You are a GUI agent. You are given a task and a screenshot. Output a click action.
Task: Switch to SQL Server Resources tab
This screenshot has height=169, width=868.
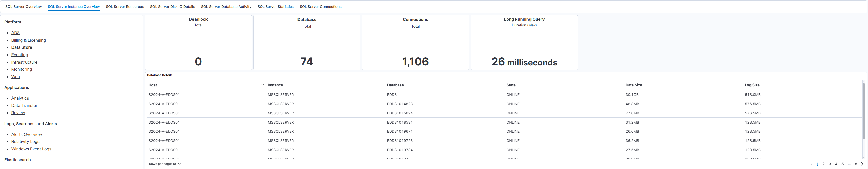tap(125, 7)
